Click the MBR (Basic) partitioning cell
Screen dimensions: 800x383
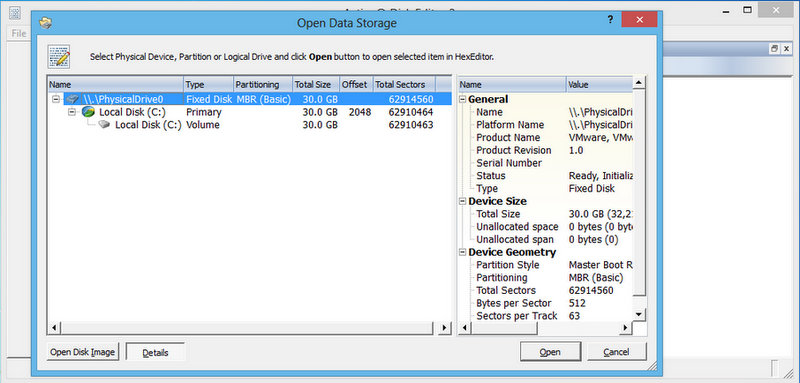click(x=263, y=99)
